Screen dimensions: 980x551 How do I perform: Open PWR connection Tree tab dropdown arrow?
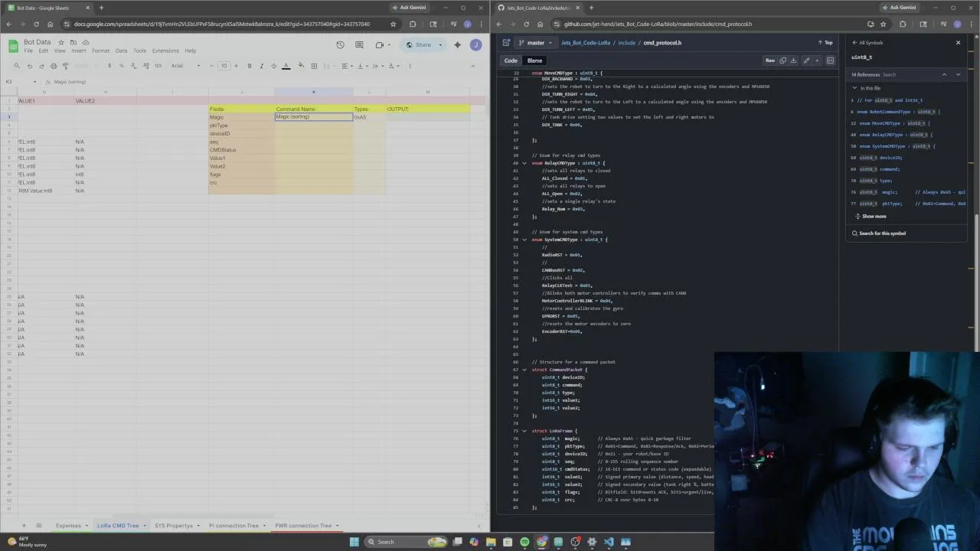pyautogui.click(x=336, y=526)
